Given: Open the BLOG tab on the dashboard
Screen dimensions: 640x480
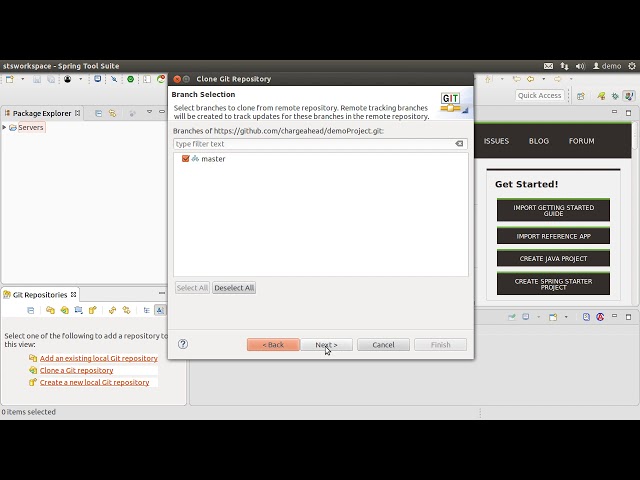Looking at the screenshot, I should [x=539, y=141].
